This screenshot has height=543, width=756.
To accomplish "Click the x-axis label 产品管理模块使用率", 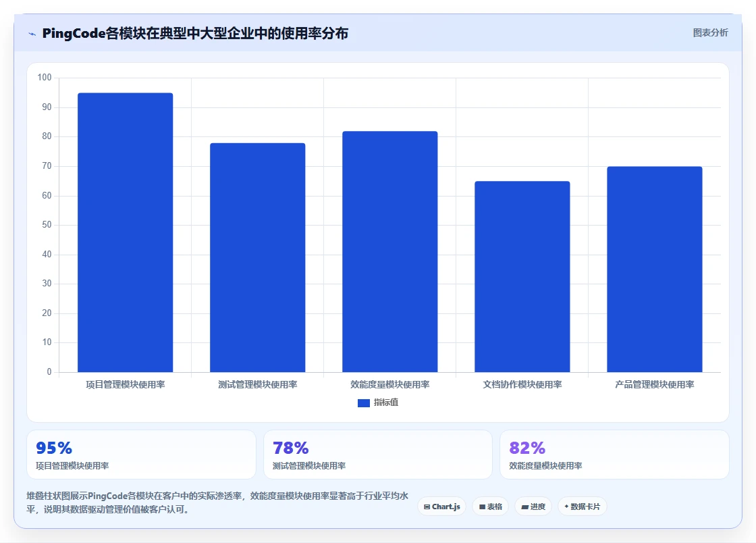I will (x=654, y=385).
